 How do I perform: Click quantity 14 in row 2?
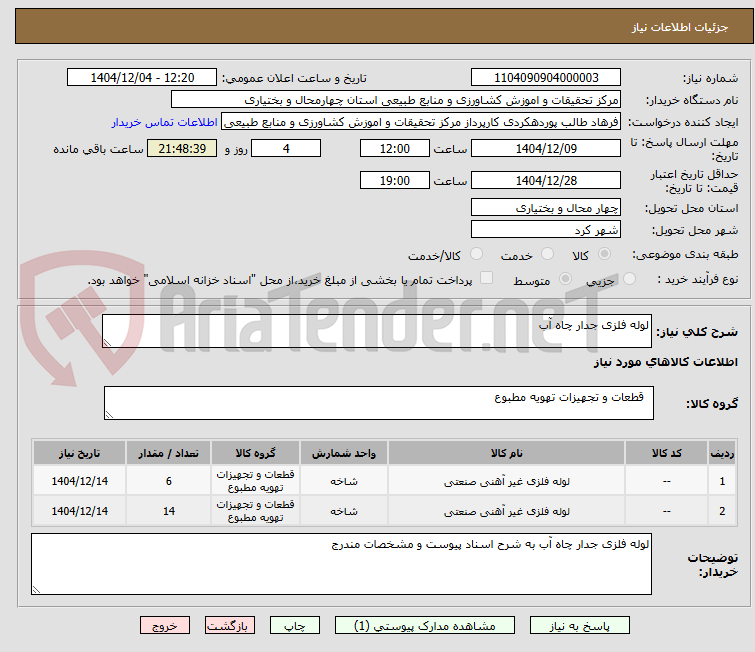point(169,511)
